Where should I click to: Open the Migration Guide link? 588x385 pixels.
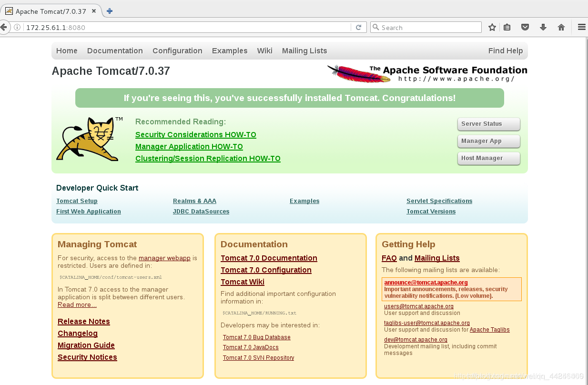[86, 345]
